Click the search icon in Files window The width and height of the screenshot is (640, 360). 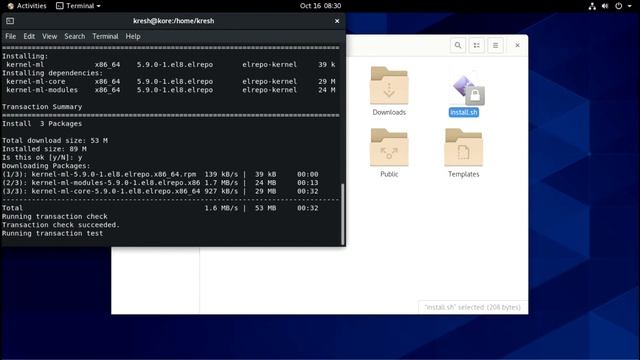(458, 45)
